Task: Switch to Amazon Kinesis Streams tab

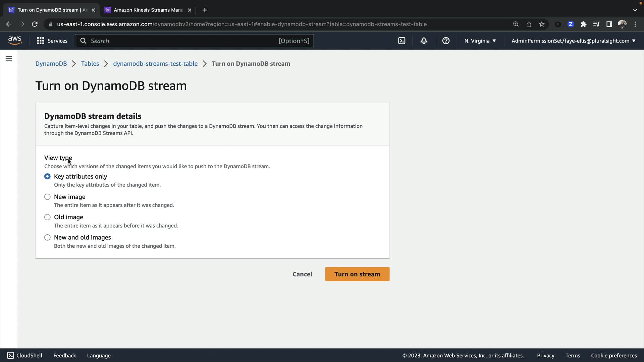Action: [148, 10]
